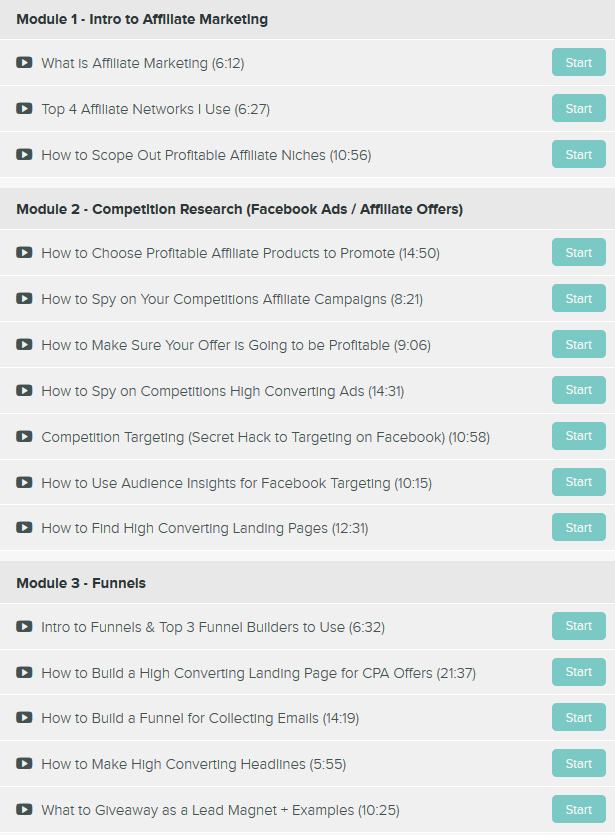Click video icon for Intro to Funnels lesson
This screenshot has width=615, height=835.
pos(24,627)
